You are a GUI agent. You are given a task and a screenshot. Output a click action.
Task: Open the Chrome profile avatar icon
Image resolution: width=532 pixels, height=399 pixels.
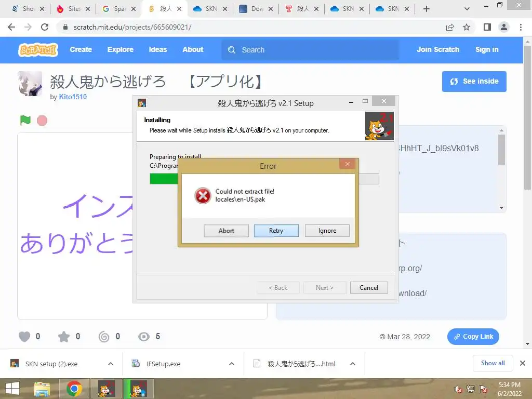504,27
